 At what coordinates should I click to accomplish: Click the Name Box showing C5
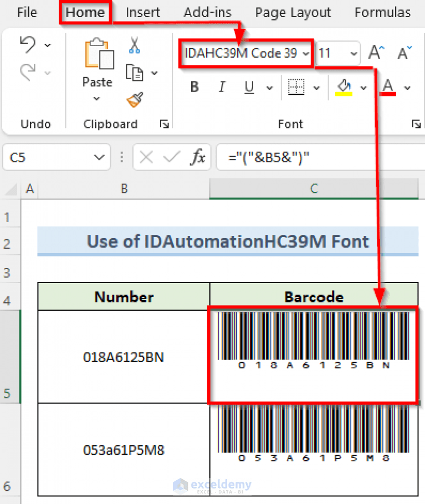[x=57, y=157]
